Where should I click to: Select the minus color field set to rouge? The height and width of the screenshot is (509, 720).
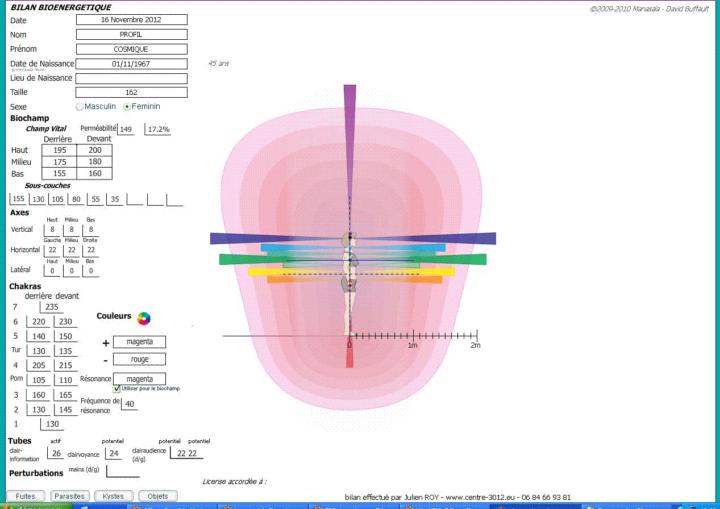click(x=139, y=360)
